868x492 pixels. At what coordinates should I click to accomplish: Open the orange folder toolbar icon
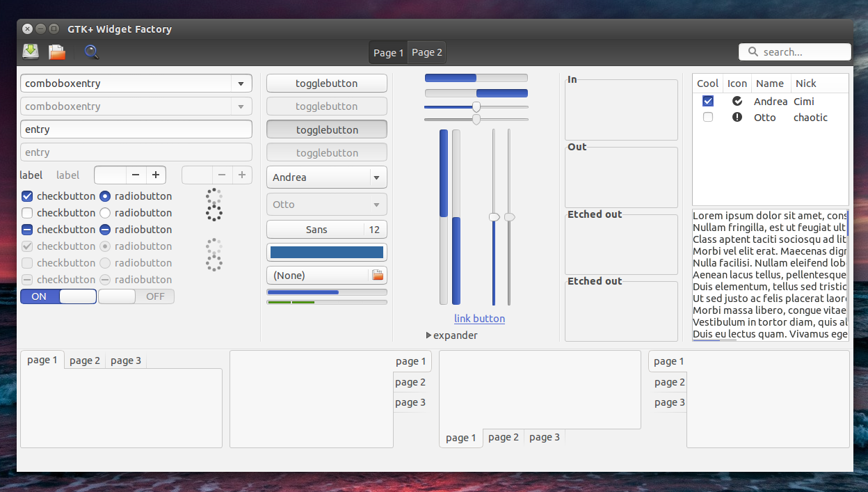coord(57,51)
